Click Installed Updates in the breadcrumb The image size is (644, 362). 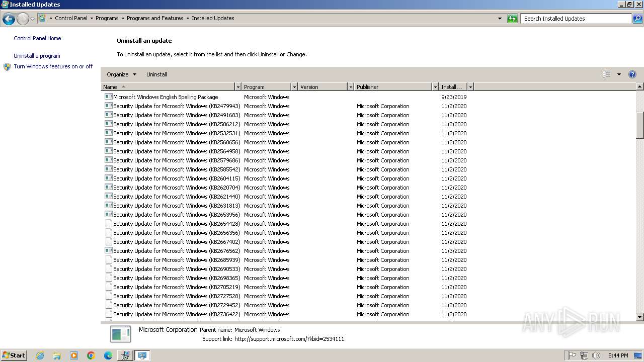pos(213,18)
